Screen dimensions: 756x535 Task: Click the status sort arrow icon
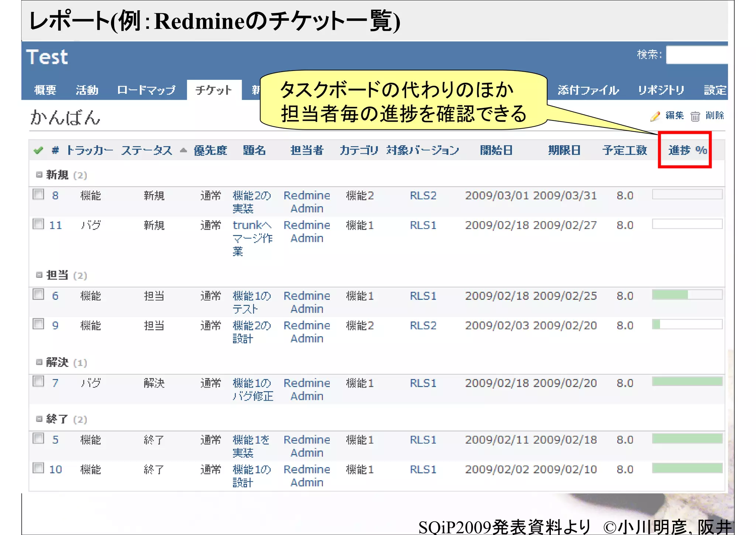pyautogui.click(x=183, y=150)
